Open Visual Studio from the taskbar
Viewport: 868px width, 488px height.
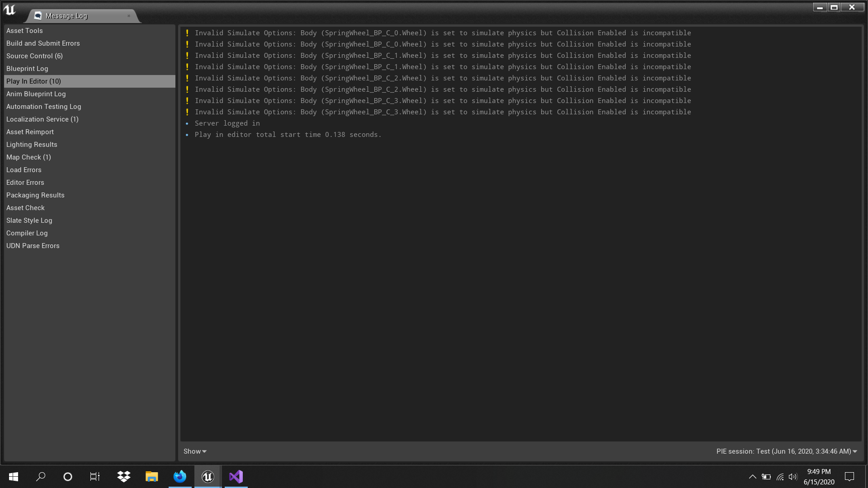[236, 476]
